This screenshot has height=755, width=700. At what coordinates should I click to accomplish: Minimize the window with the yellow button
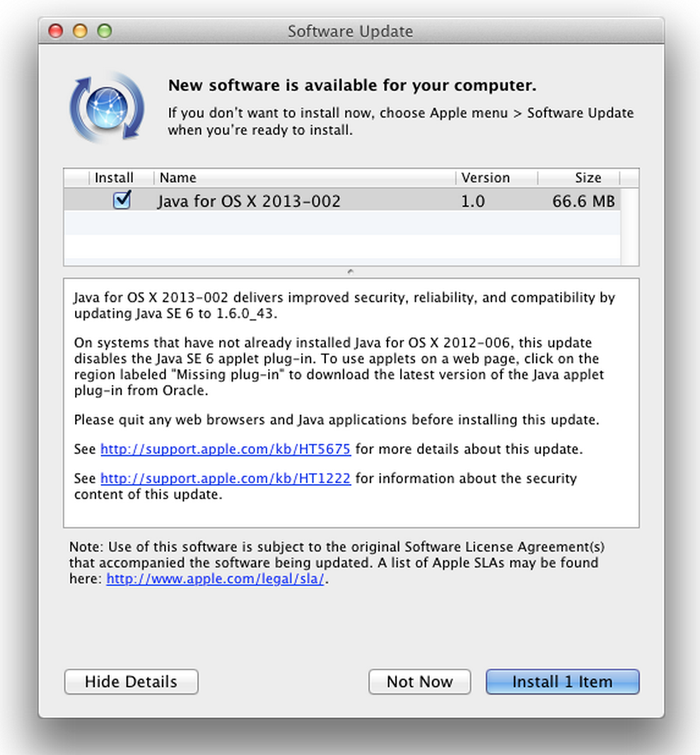pos(80,31)
